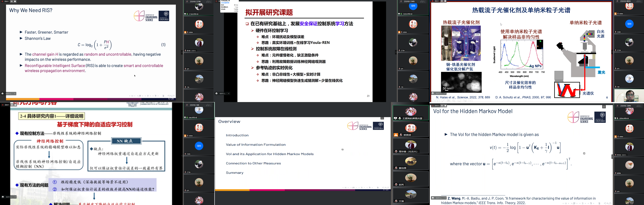Exit full screen on the Hidden Markov Model slide
The height and width of the screenshot is (205, 644).
[x=604, y=107]
